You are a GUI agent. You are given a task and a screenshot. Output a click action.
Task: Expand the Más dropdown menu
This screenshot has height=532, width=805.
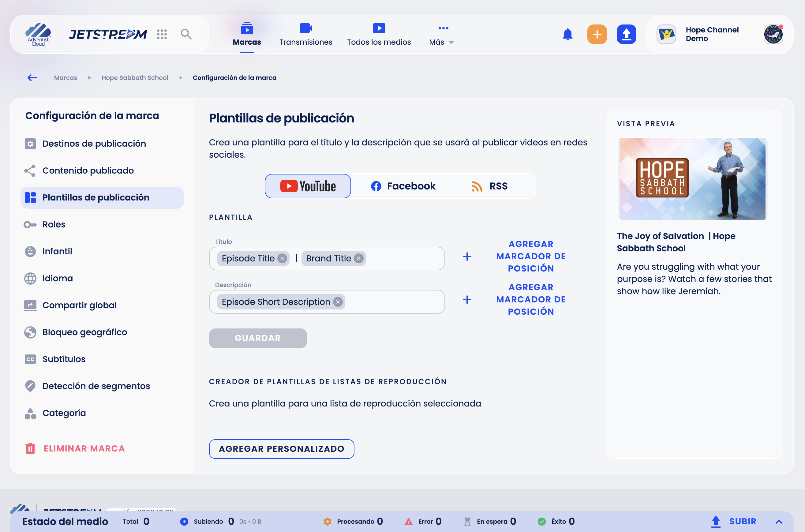[441, 34]
